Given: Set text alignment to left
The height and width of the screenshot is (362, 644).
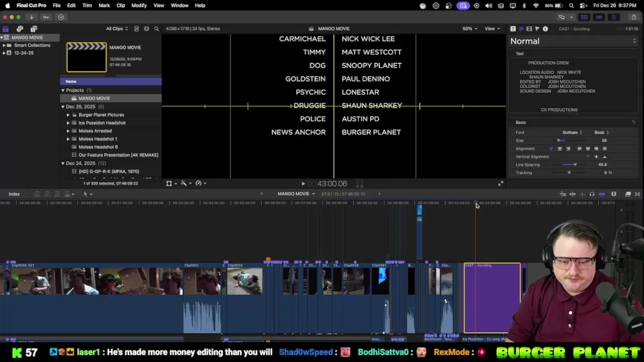Looking at the screenshot, I should pyautogui.click(x=551, y=148).
